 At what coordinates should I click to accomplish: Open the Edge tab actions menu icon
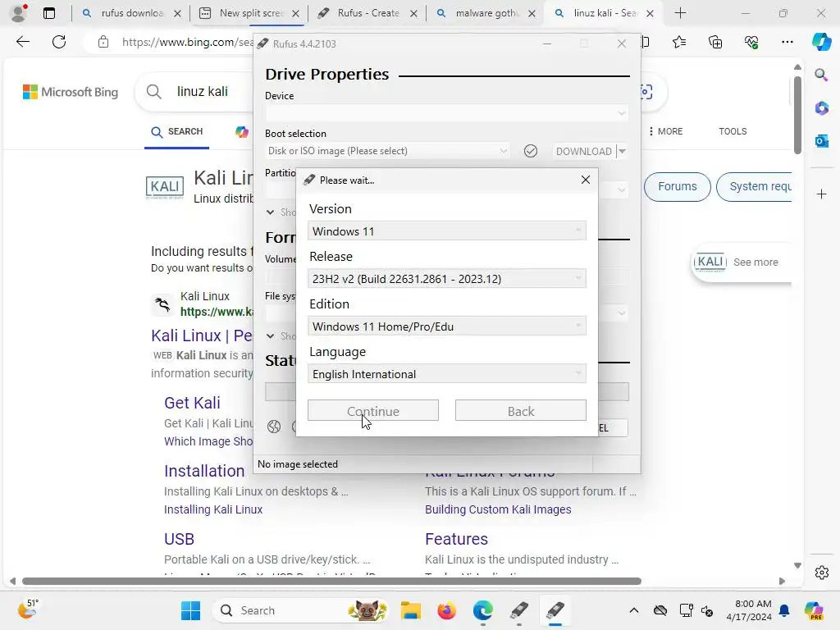[49, 13]
